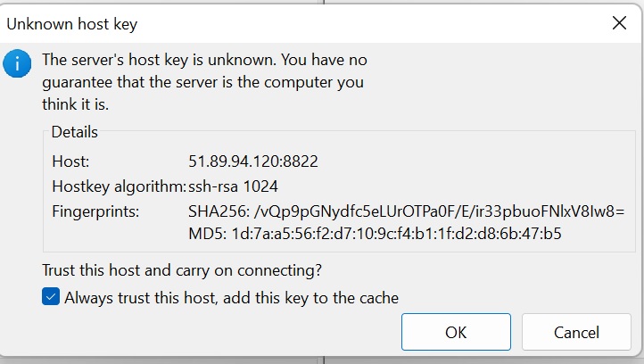Click the host address 51.89.94.120:8822
The height and width of the screenshot is (364, 644).
point(253,162)
